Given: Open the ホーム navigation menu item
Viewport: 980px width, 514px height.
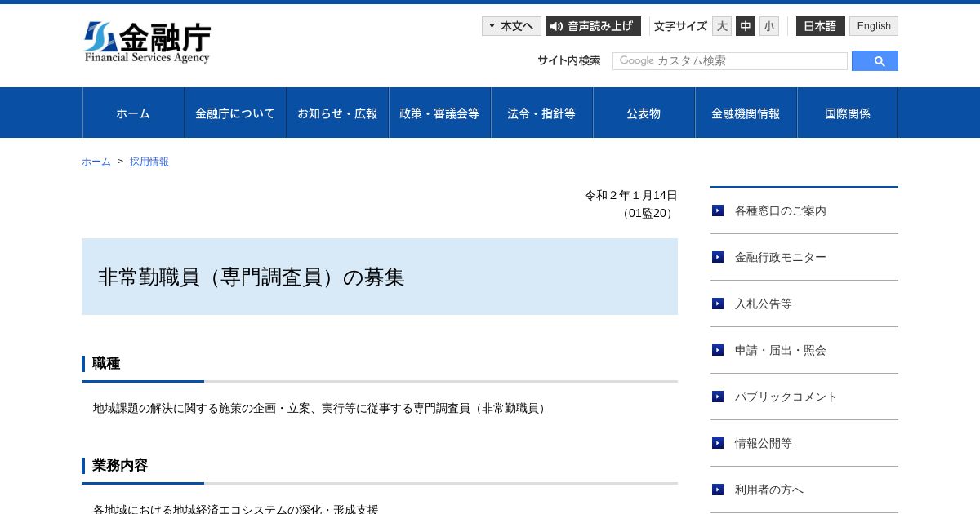Looking at the screenshot, I should [x=133, y=113].
